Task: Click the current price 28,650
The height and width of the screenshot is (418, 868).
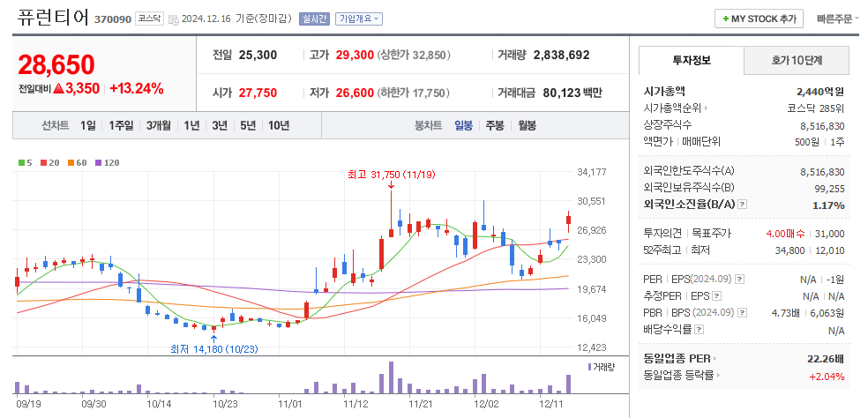Action: point(56,64)
